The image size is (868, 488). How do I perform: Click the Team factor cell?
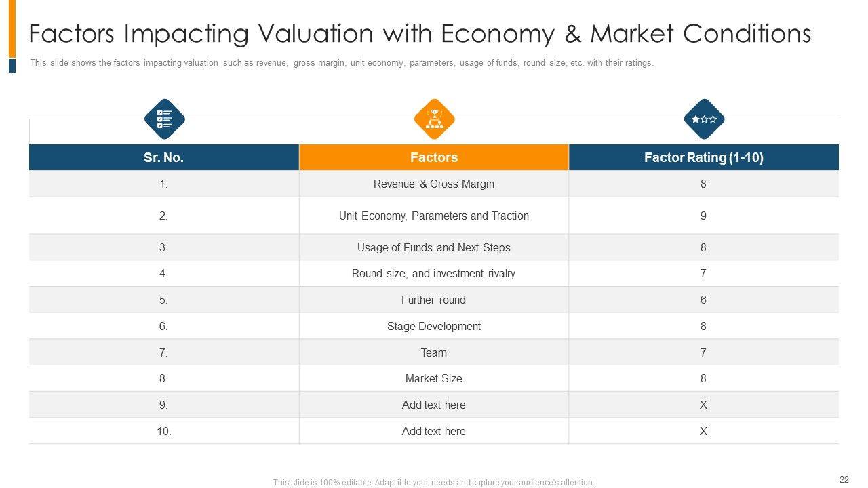click(x=434, y=352)
